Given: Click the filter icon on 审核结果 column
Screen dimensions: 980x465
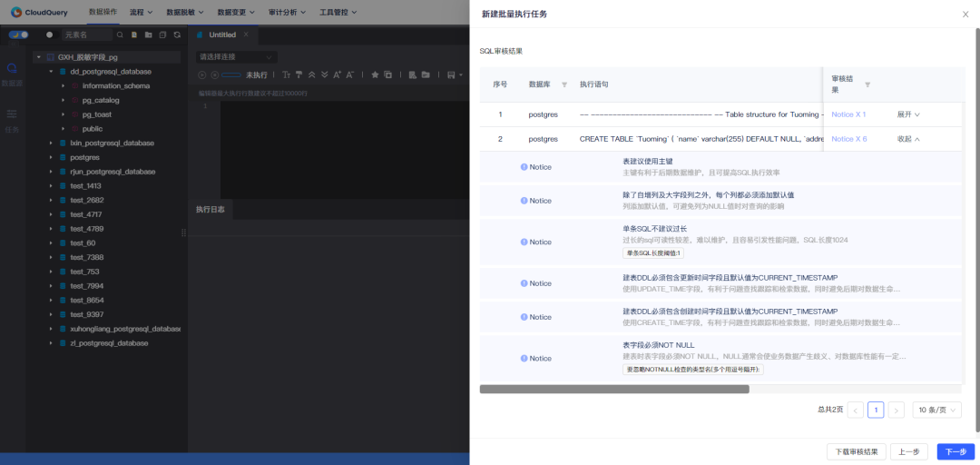Looking at the screenshot, I should point(867,84).
